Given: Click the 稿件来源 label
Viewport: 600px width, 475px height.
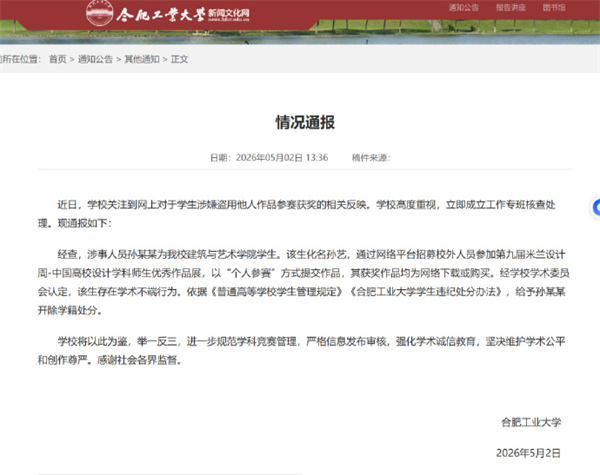Looking at the screenshot, I should 371,158.
